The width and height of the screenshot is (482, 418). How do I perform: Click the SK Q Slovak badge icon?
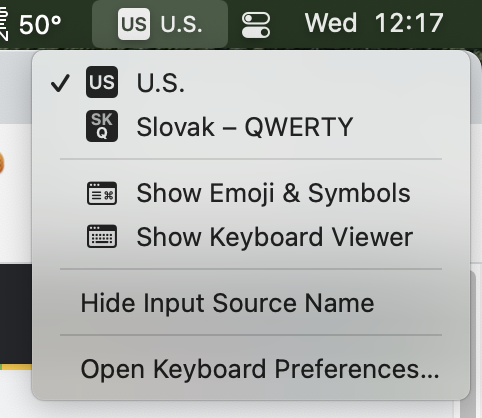tap(102, 126)
